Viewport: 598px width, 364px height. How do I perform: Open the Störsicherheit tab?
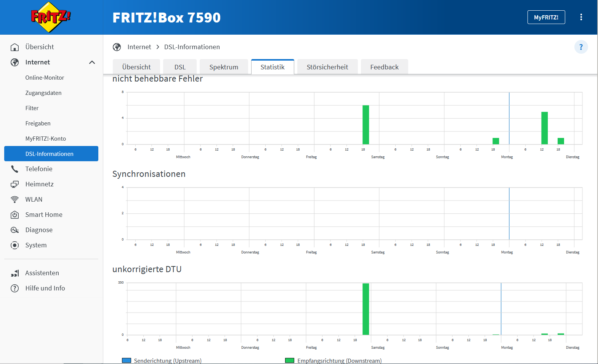[327, 67]
